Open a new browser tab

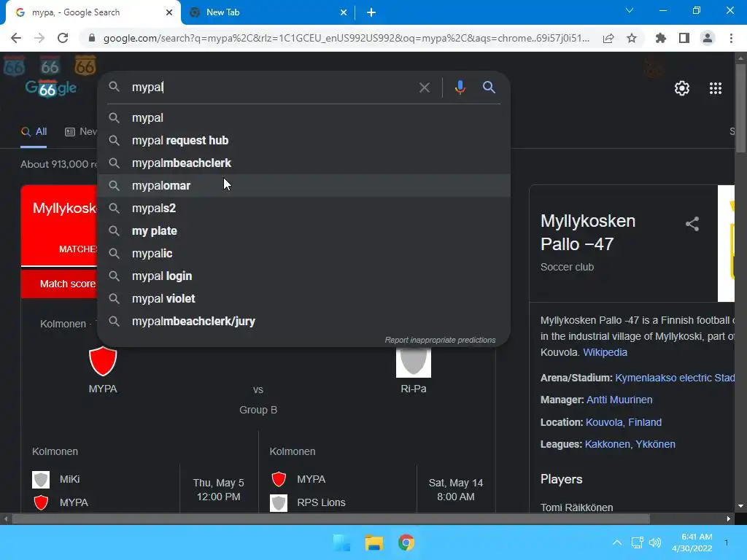coord(371,12)
